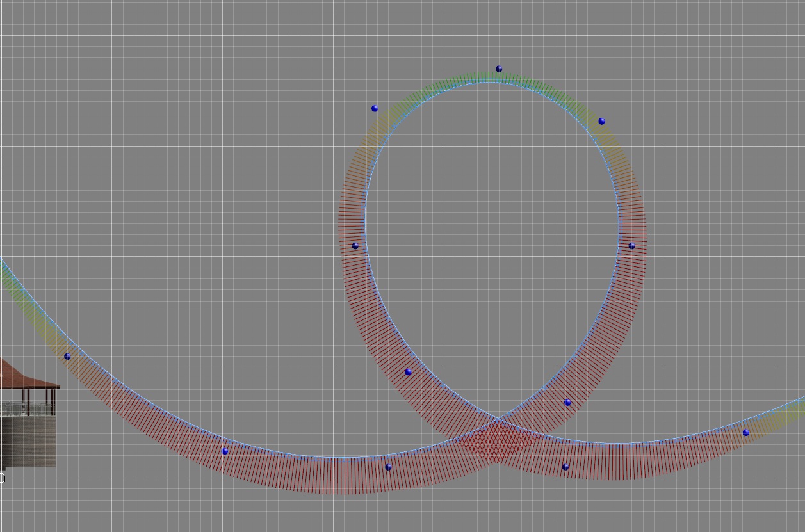The height and width of the screenshot is (532, 805).
Task: Select the control node at the loop's apex
Action: (x=499, y=69)
